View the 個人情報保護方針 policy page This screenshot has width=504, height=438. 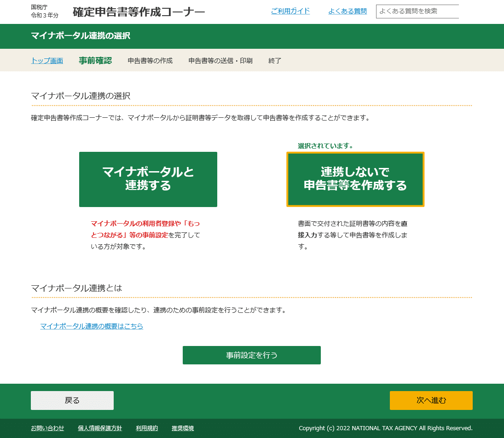point(100,428)
